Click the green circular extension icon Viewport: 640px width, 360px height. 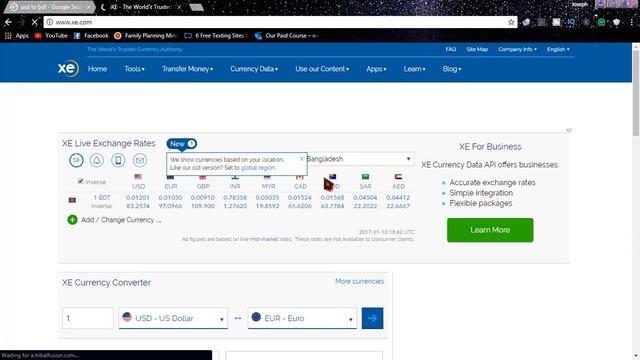tap(601, 22)
